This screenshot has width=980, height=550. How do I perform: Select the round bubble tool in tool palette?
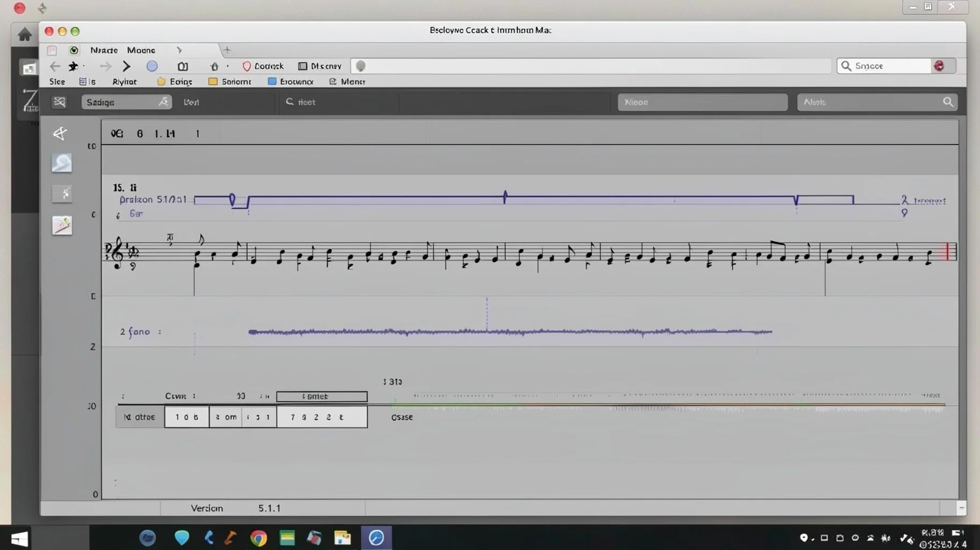point(62,163)
